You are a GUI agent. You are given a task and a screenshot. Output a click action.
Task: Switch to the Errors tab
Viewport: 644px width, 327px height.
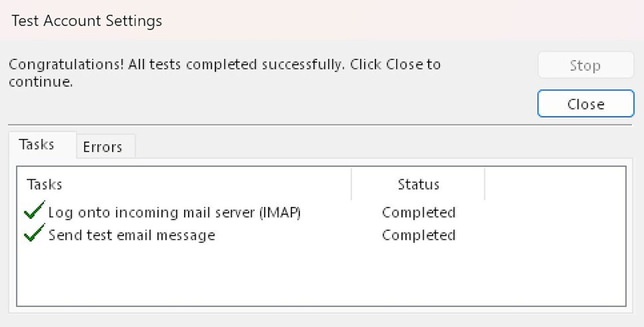[103, 147]
